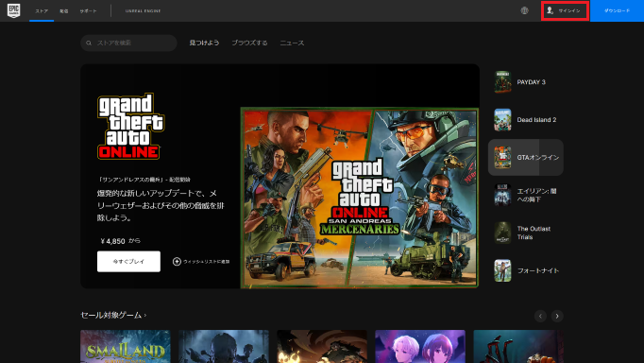Viewport: 644px width, 363px height.
Task: Click the Grand Theft Auto Online logo
Action: point(130,127)
